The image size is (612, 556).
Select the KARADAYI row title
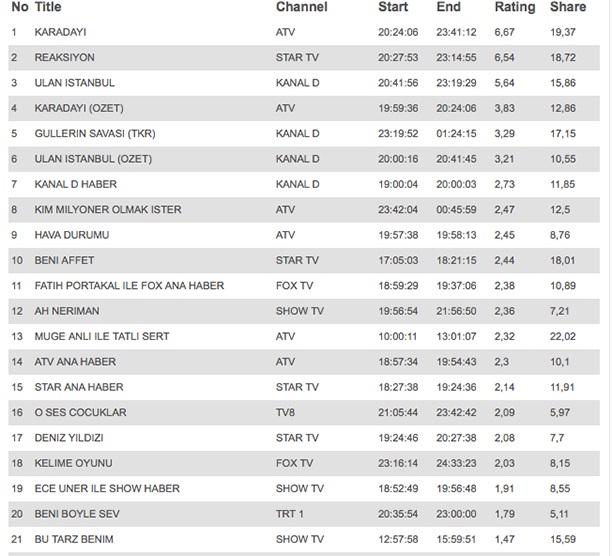click(60, 32)
